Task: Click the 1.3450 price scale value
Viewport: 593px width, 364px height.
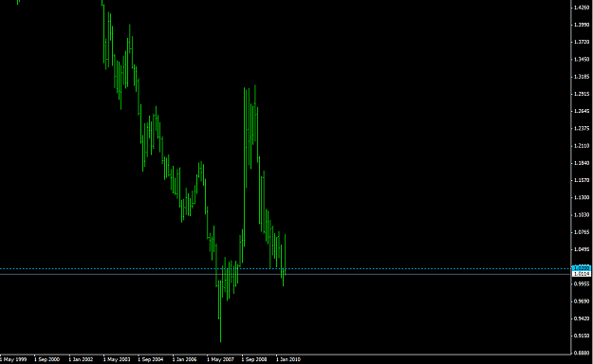Action: pos(582,60)
